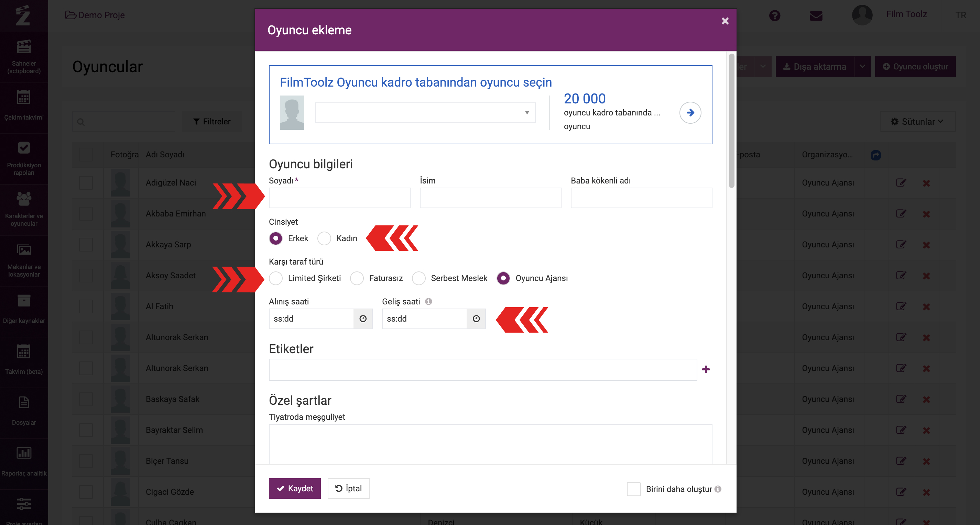The image size is (980, 525).
Task: Delete the Baskaya Safak row
Action: pyautogui.click(x=926, y=400)
